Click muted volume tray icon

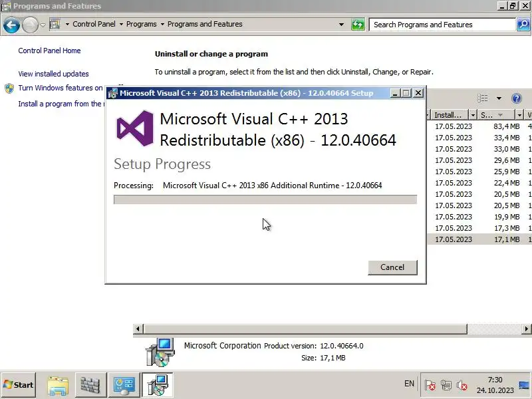(x=462, y=386)
